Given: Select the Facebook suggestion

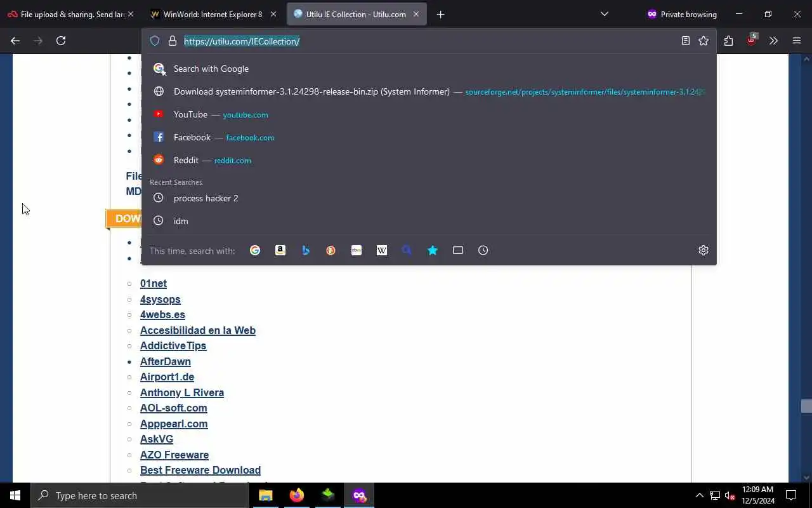Looking at the screenshot, I should coord(429,137).
